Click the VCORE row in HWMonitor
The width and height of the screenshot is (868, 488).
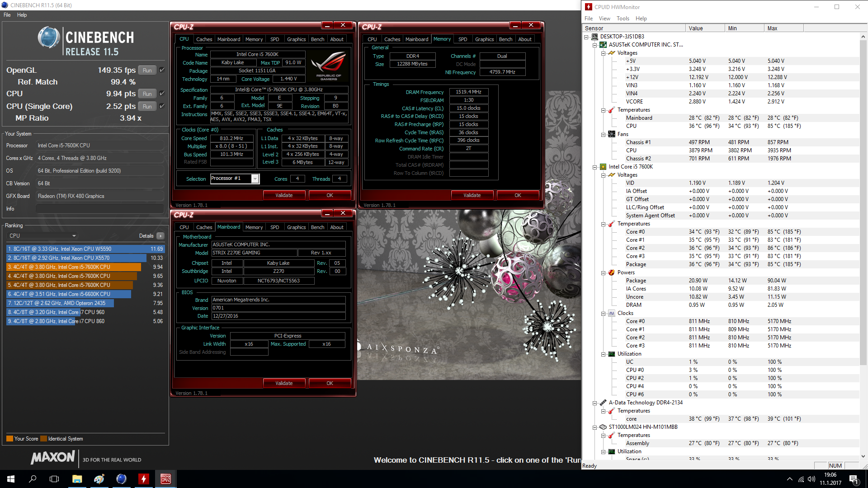tap(722, 102)
